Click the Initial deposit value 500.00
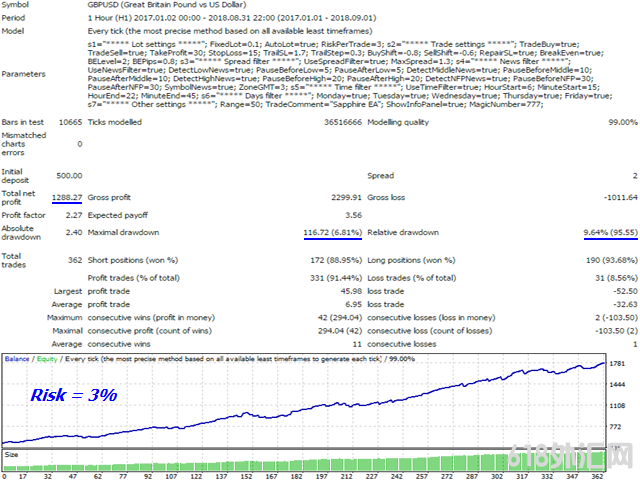Screen dimensions: 640x480 69,176
